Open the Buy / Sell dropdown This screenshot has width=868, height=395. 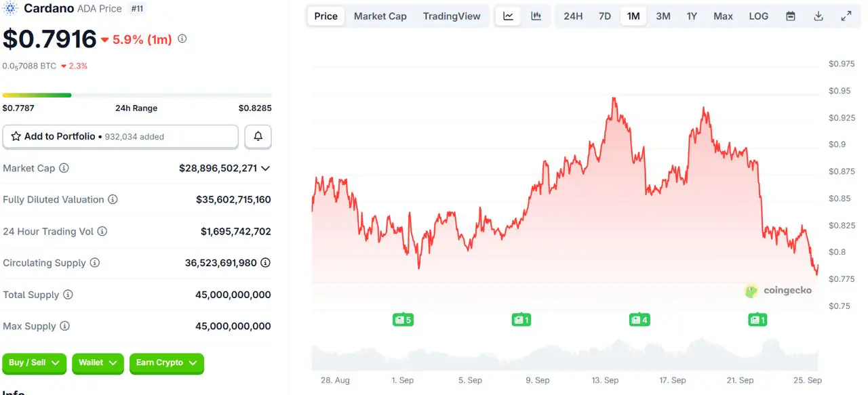pyautogui.click(x=34, y=363)
